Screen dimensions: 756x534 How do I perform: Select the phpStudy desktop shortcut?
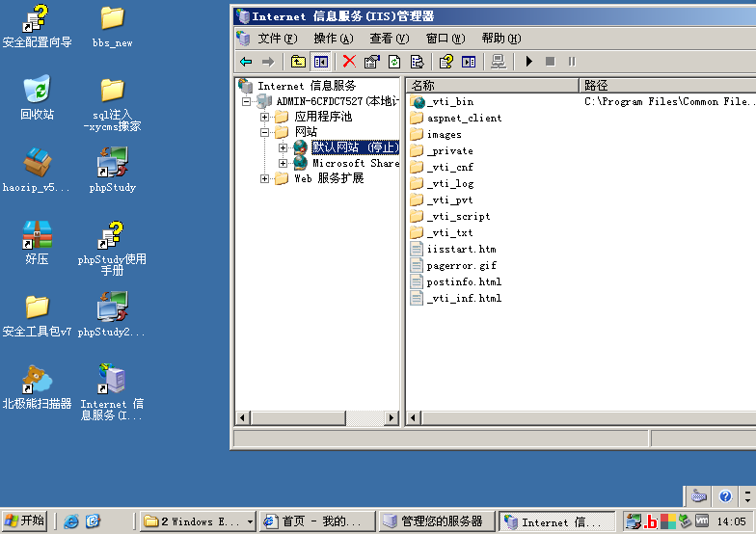(112, 170)
